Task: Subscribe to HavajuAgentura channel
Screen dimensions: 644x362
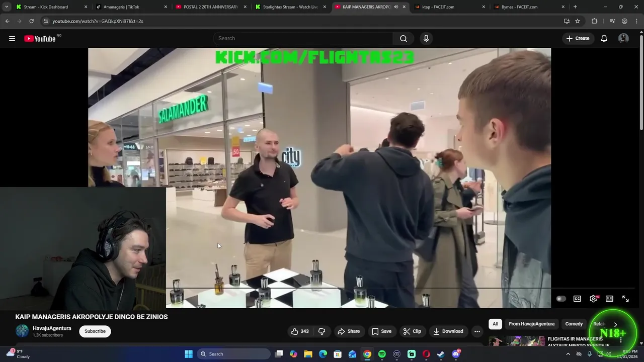Action: [x=95, y=331]
